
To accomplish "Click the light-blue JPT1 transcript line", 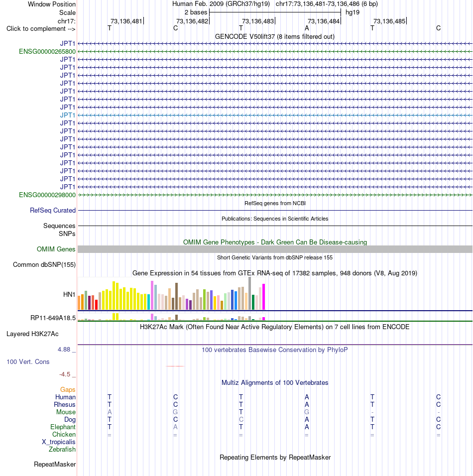I will [275, 116].
